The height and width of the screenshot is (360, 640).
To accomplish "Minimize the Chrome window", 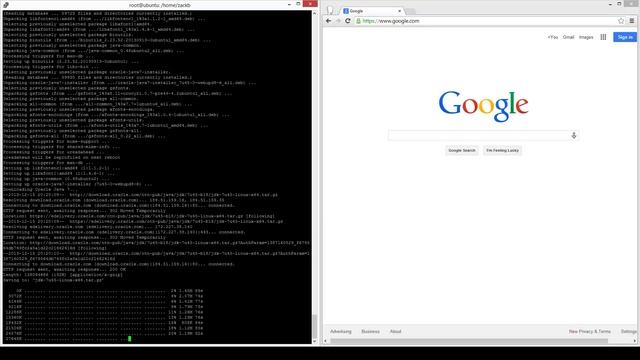I will (x=610, y=4).
